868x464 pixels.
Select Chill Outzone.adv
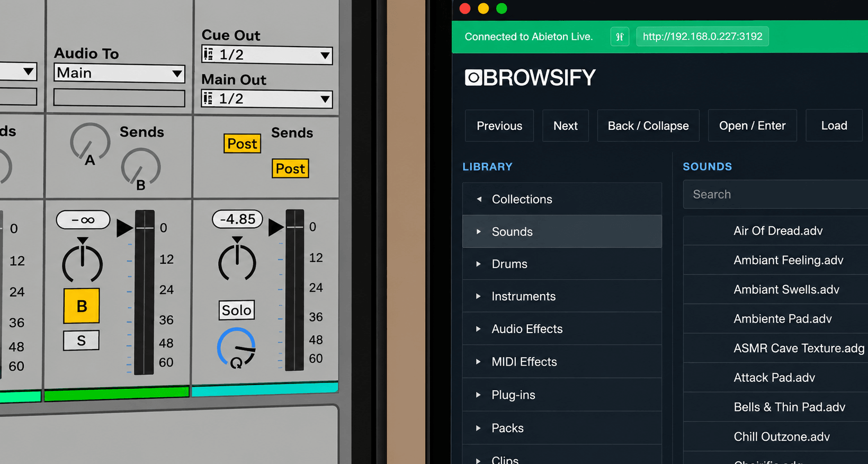pos(775,436)
